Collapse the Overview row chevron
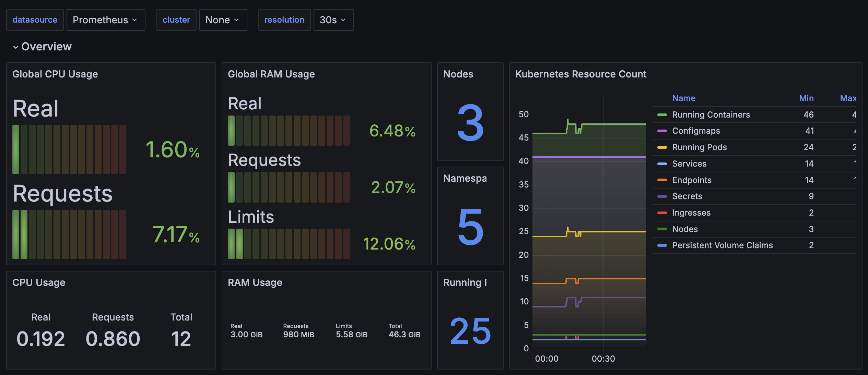Screen dimensions: 868x375 pos(15,47)
